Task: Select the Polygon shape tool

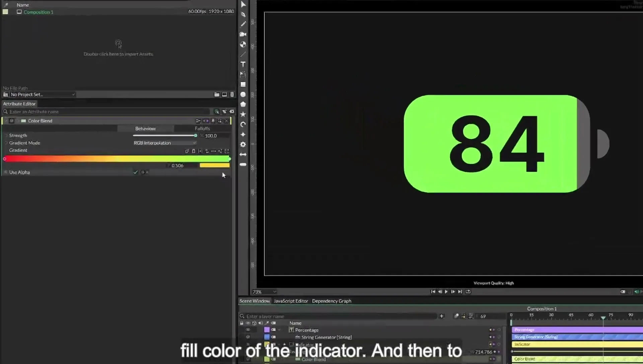Action: coord(243,104)
